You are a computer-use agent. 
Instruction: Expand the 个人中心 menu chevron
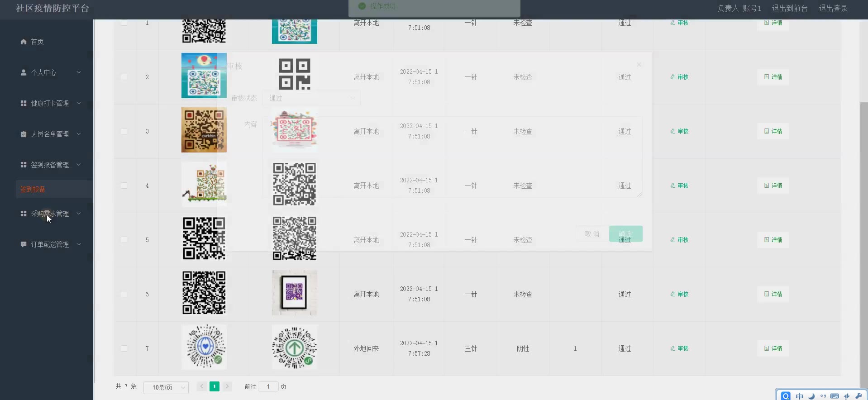(x=79, y=72)
